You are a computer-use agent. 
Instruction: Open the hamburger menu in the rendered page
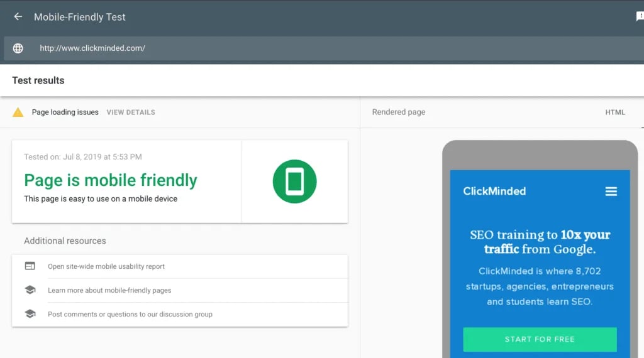click(x=611, y=192)
